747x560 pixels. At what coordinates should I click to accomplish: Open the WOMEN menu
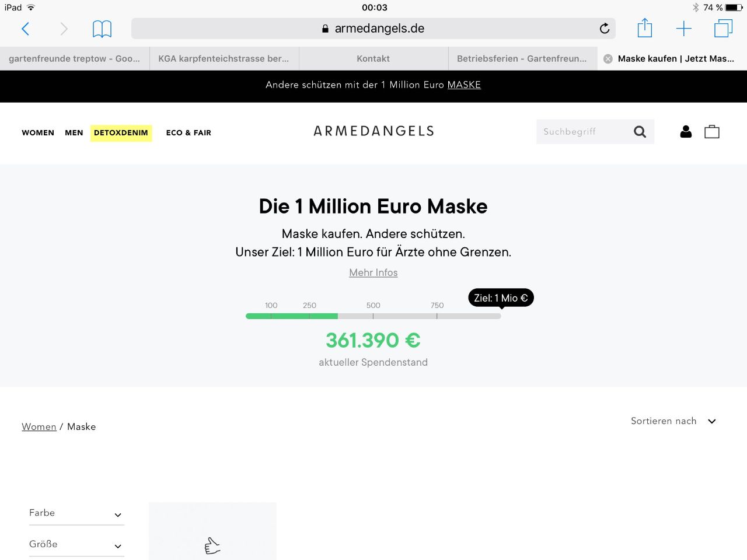coord(38,133)
